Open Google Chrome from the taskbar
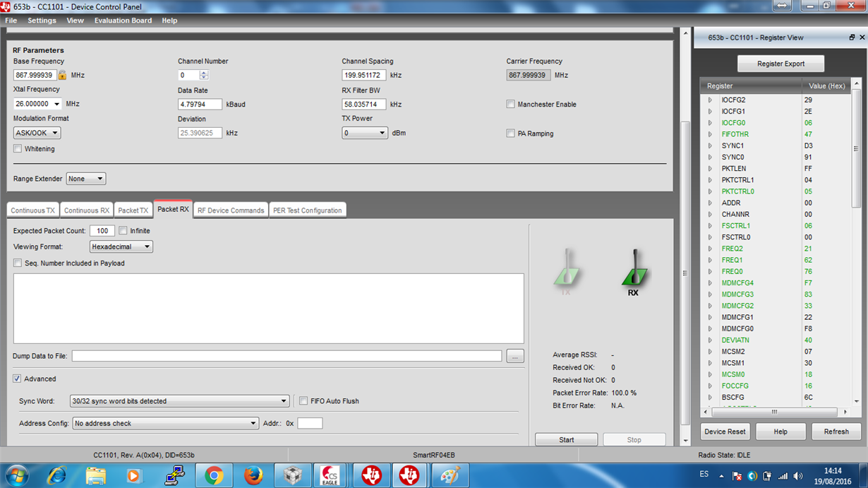The image size is (868, 488). 214,476
